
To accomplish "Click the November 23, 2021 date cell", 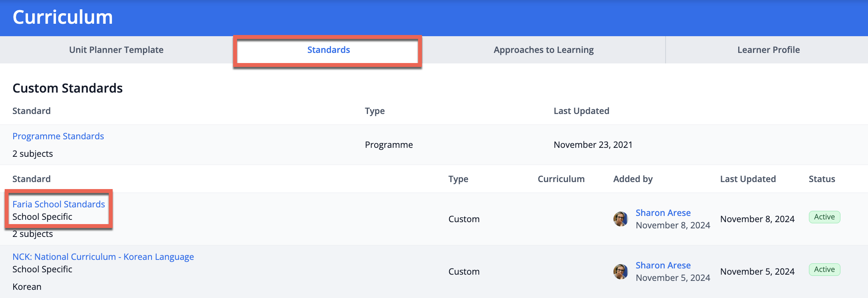I will pos(593,145).
